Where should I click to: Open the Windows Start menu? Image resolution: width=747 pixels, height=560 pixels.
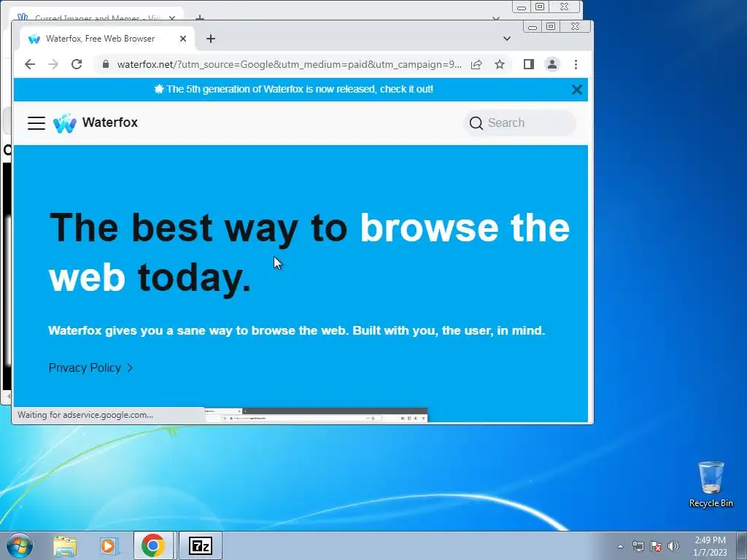pos(20,545)
